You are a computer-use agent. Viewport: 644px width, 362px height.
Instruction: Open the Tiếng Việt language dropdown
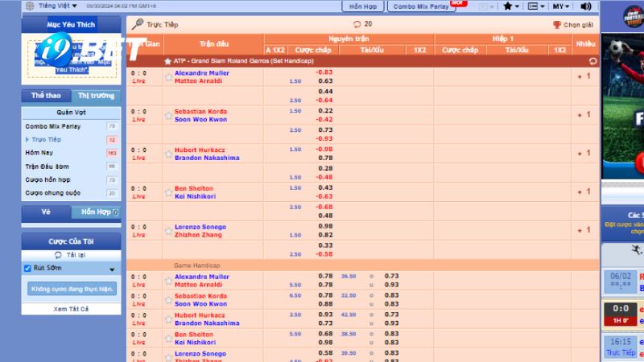tap(57, 6)
